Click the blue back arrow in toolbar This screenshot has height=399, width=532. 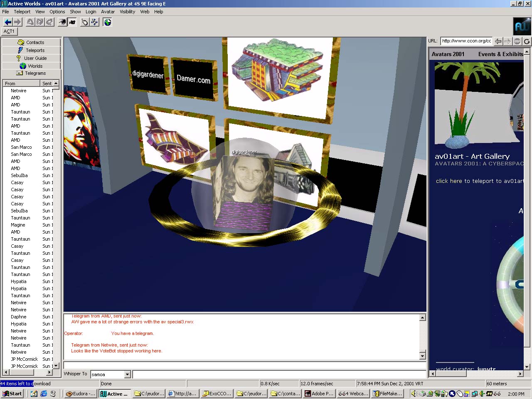pyautogui.click(x=8, y=22)
